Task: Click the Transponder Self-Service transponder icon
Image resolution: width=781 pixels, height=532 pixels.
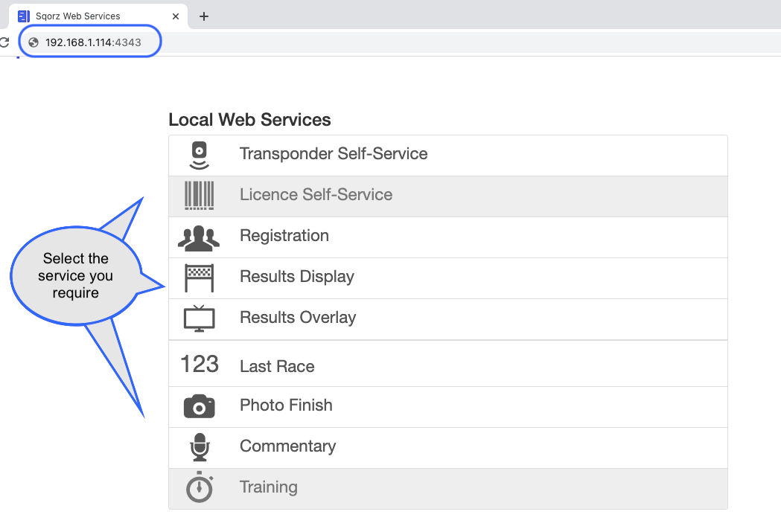Action: coord(200,156)
